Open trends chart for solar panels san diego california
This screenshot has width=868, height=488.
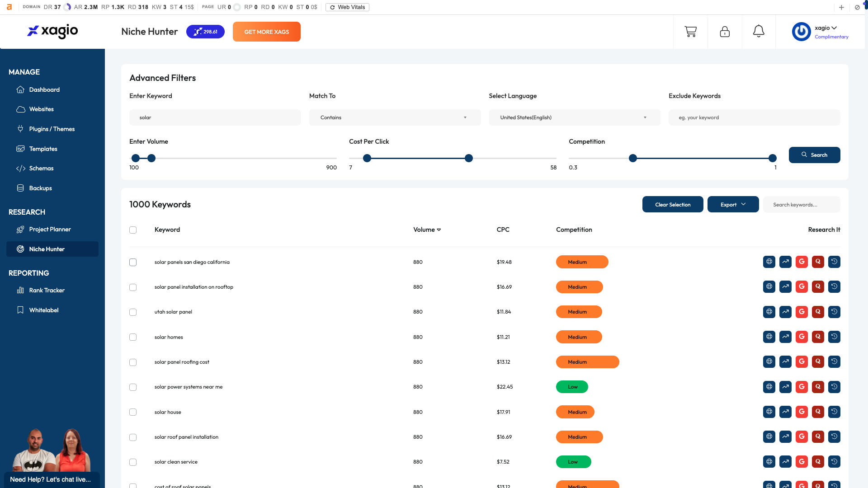[785, 262]
